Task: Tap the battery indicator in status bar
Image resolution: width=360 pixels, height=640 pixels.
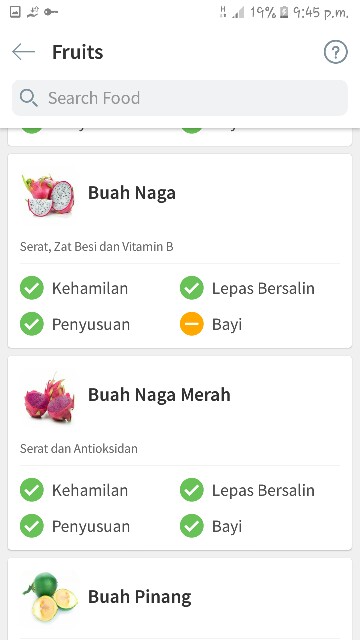Action: tap(284, 13)
